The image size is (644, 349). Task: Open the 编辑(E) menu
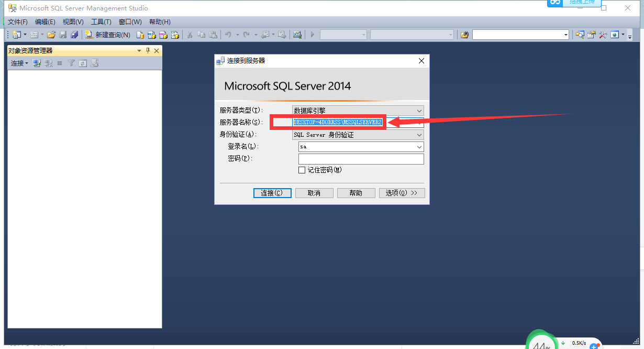45,21
